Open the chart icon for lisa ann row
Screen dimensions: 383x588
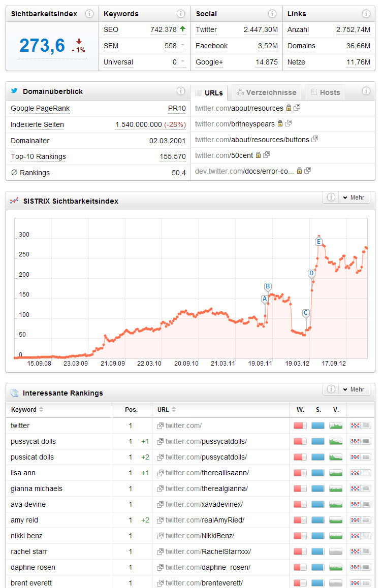(355, 473)
